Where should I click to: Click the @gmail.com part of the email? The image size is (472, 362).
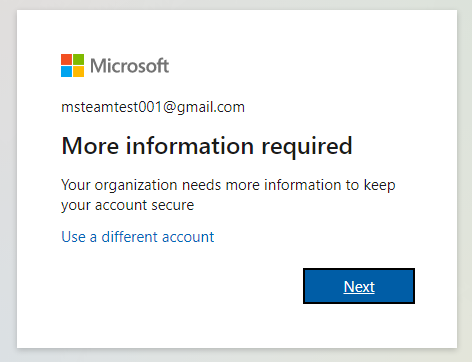click(x=204, y=108)
